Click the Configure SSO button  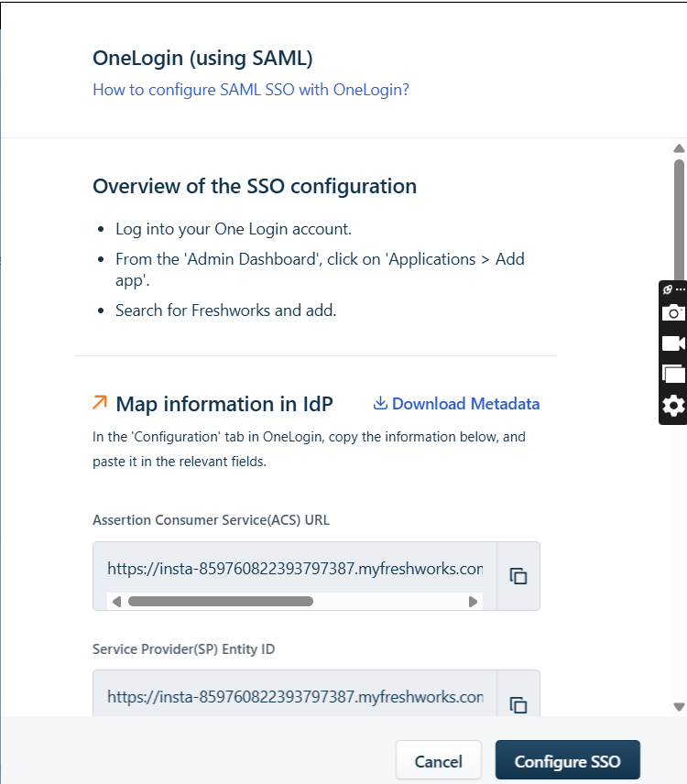[568, 761]
